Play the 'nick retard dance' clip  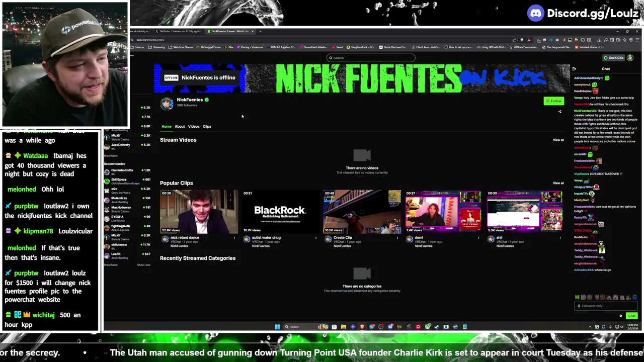[x=199, y=212]
